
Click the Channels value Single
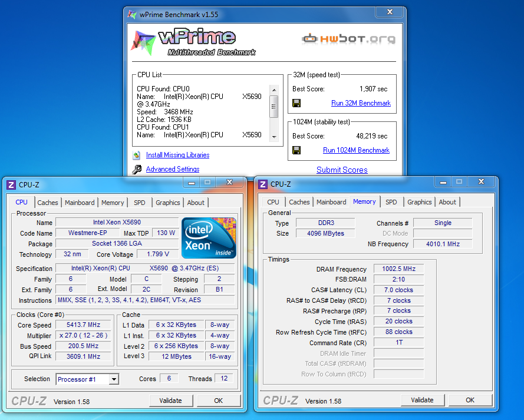pyautogui.click(x=443, y=223)
